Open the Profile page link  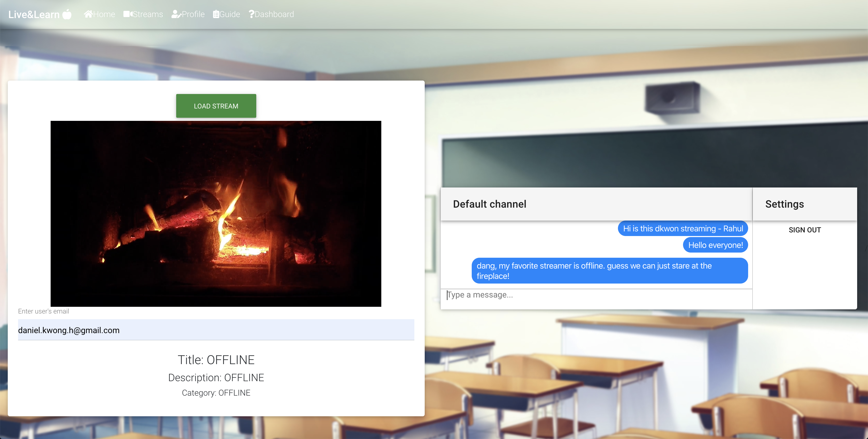tap(193, 14)
